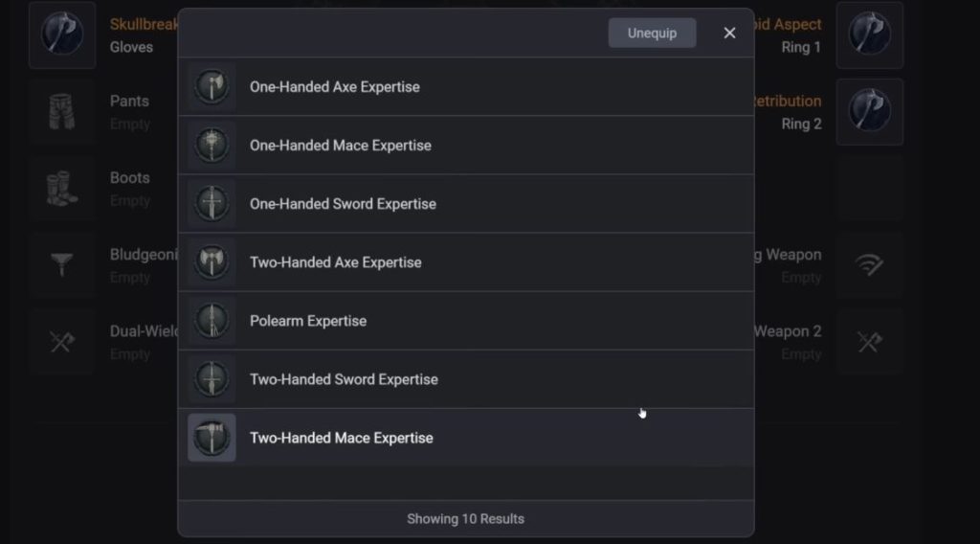Screen dimensions: 980x544
Task: Select the Two-Handed Mace Expertise icon
Action: pyautogui.click(x=212, y=438)
